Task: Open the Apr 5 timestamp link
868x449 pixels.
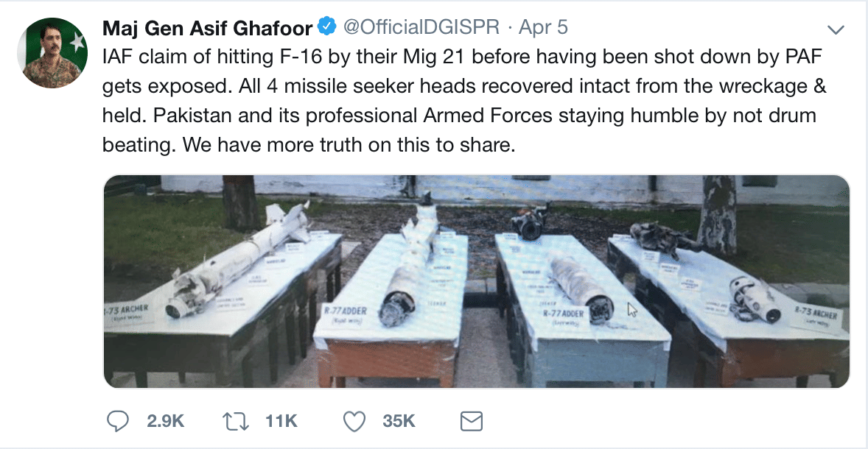Action: pos(543,28)
